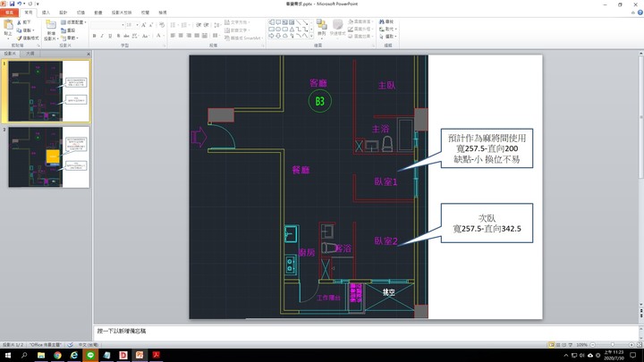Click Decrease Indent icon
The height and width of the screenshot is (362, 644).
199,25
